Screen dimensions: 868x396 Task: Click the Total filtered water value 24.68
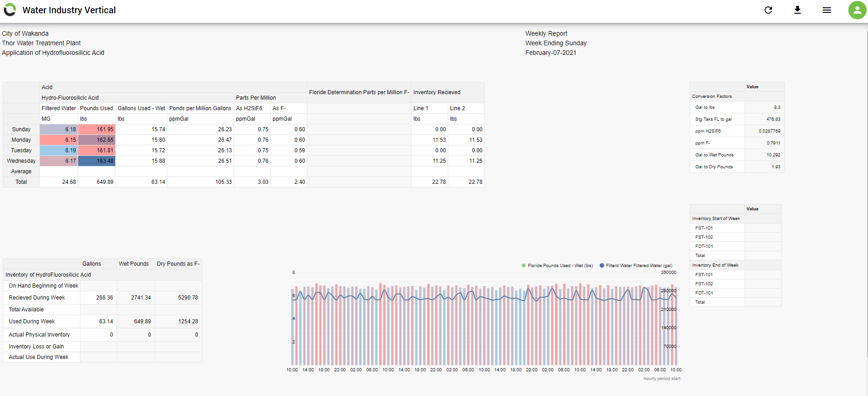pyautogui.click(x=59, y=182)
